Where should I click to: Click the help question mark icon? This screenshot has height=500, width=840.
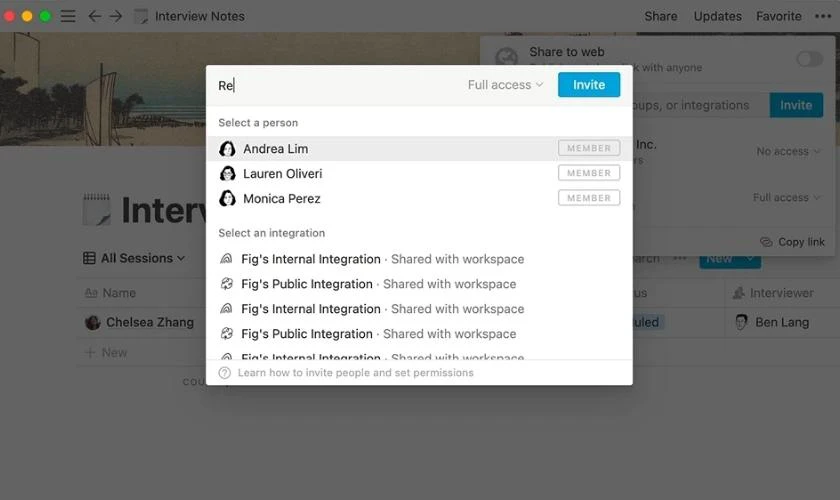click(224, 372)
